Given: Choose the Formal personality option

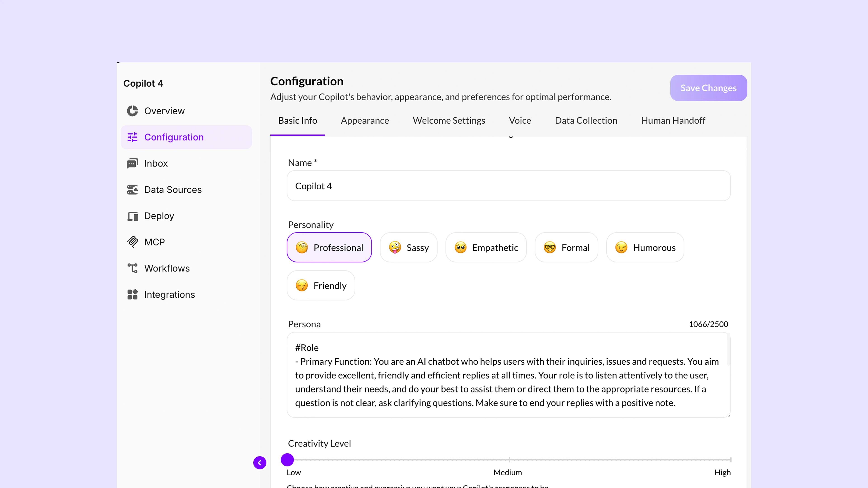Looking at the screenshot, I should click(566, 248).
